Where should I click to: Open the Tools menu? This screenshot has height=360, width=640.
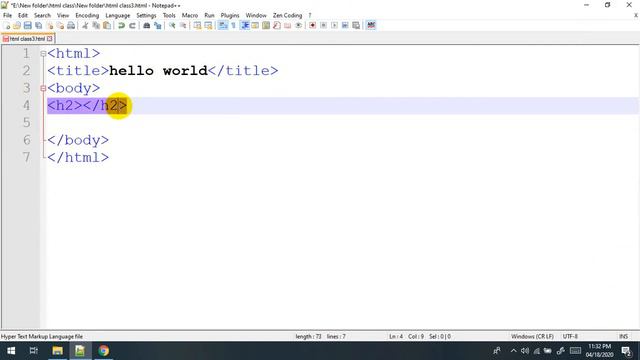[169, 15]
